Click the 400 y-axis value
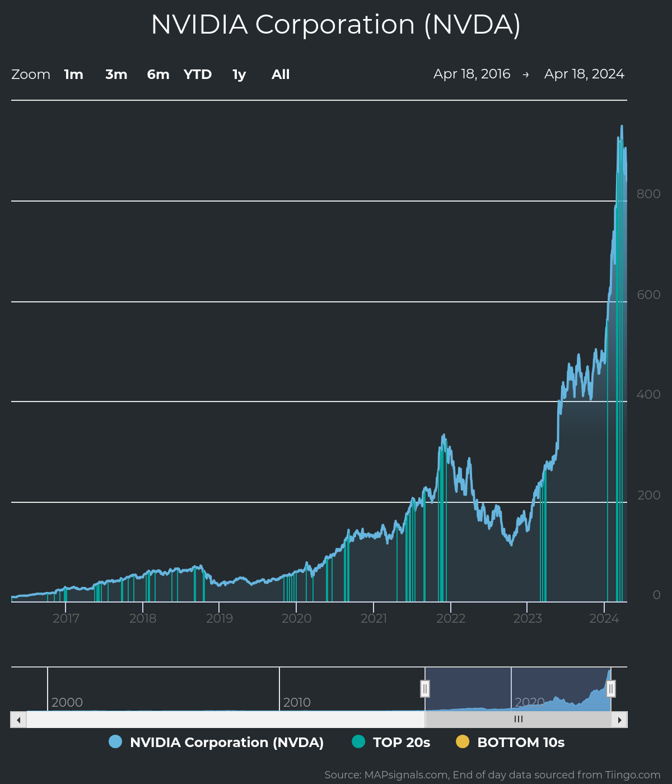 click(x=649, y=394)
